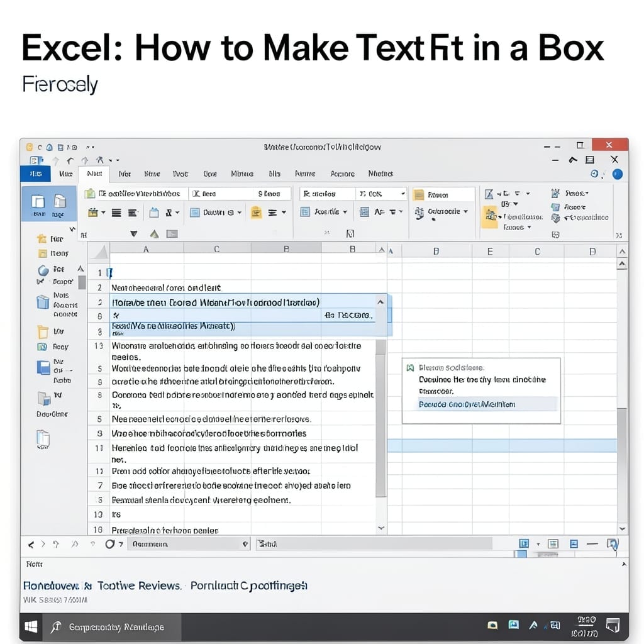
Task: Select row 16 header
Action: coord(97,530)
